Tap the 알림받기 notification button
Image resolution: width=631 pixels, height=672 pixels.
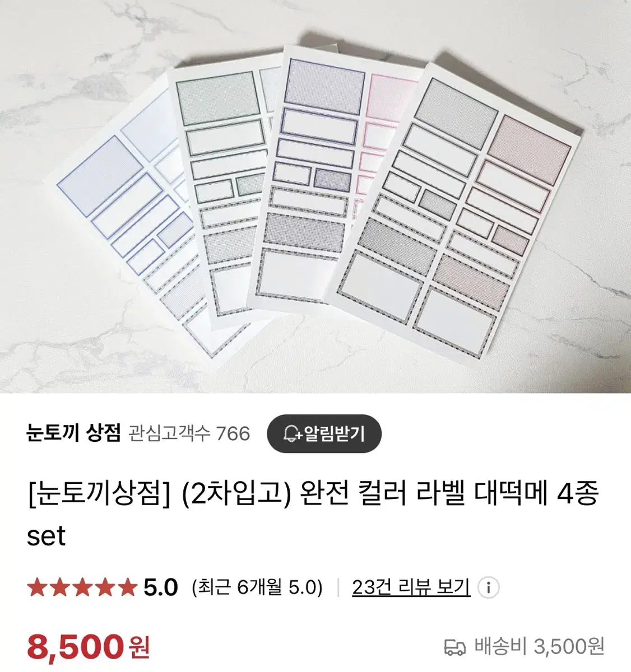click(x=324, y=433)
